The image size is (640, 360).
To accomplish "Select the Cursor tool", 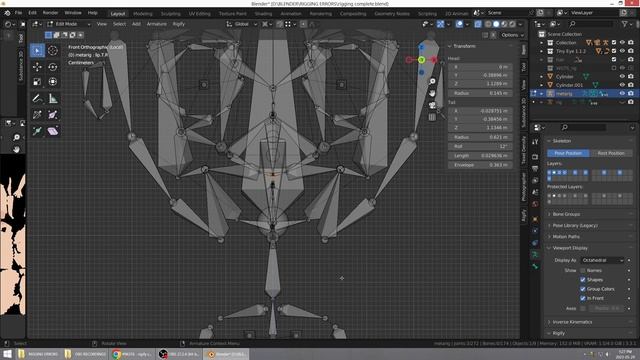I will click(53, 51).
